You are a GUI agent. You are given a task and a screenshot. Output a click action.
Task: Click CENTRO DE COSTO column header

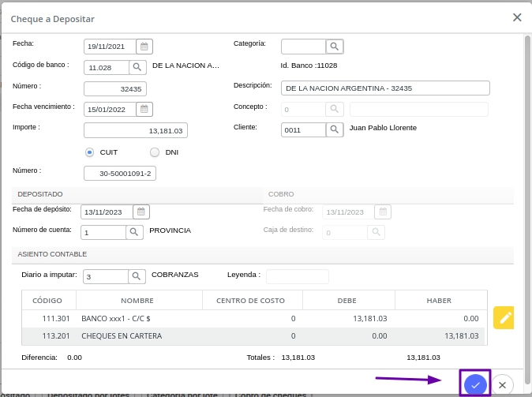click(253, 300)
